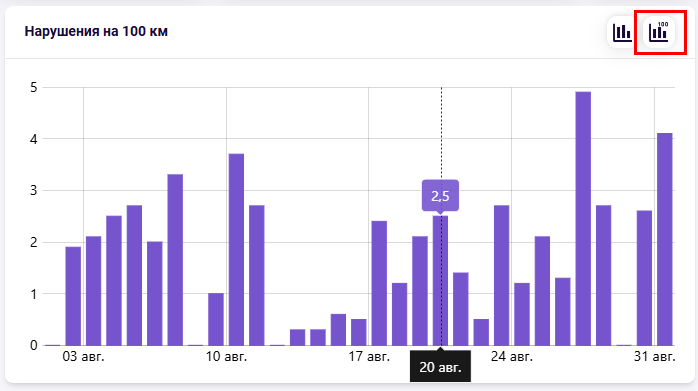Click the 31 авг. axis label
The height and width of the screenshot is (391, 698).
click(654, 357)
